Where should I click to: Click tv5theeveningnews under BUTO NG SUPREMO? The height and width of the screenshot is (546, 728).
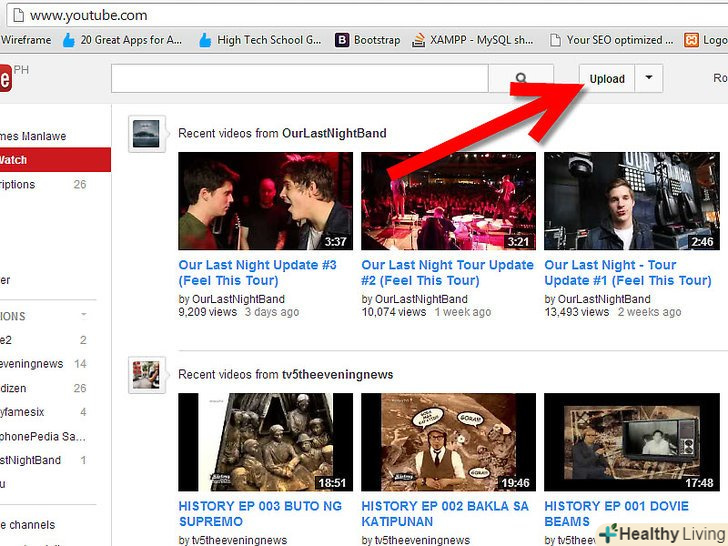point(239,540)
